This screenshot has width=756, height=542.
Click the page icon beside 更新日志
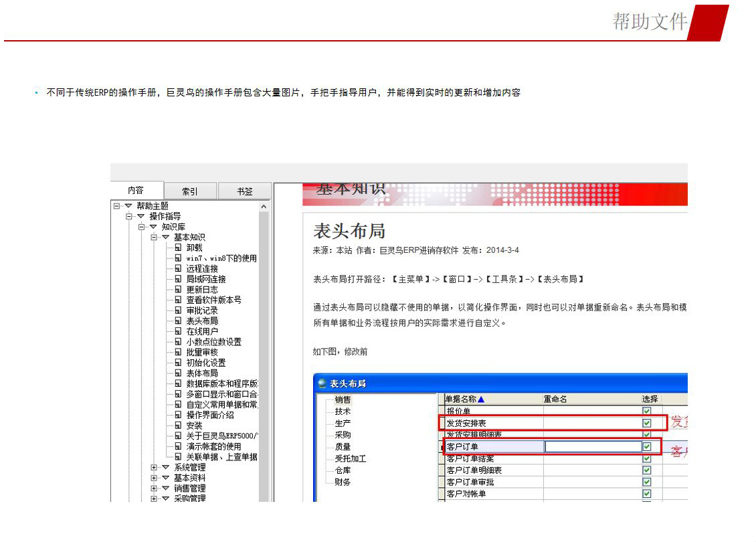[x=179, y=290]
